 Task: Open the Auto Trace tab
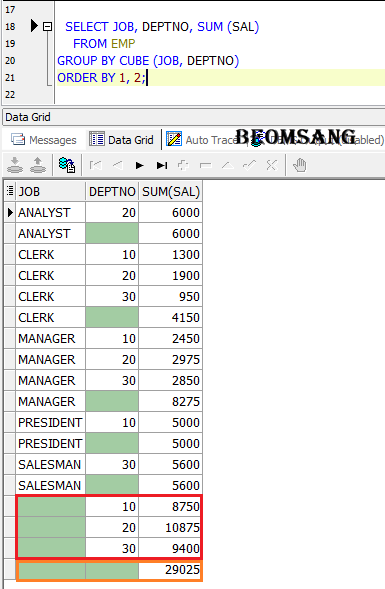[203, 140]
